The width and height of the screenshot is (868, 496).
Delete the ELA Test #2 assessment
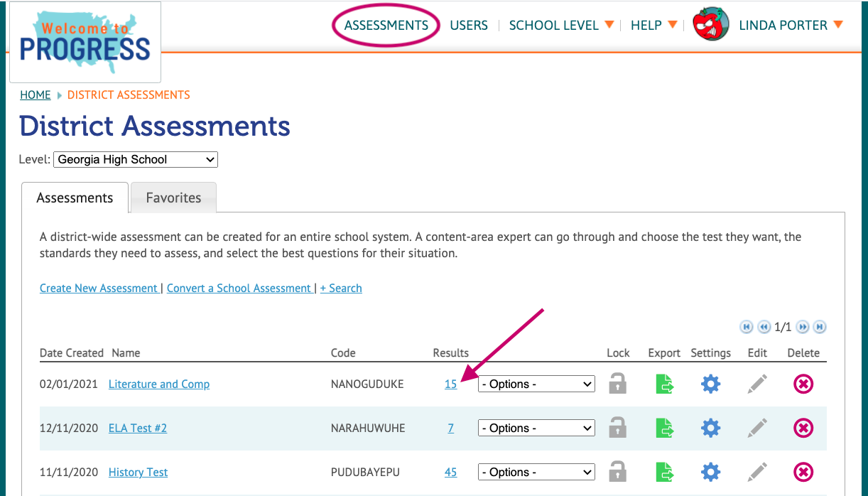click(803, 428)
